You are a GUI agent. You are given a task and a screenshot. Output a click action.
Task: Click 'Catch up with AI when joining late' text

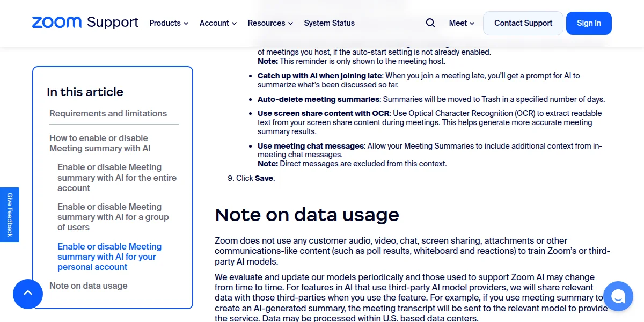pos(320,76)
